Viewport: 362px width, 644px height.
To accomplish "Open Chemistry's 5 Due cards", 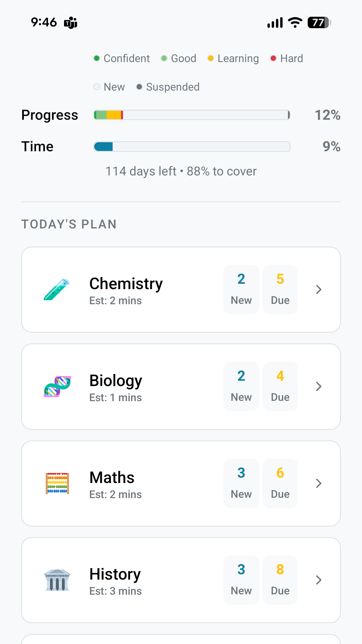I will pos(280,289).
